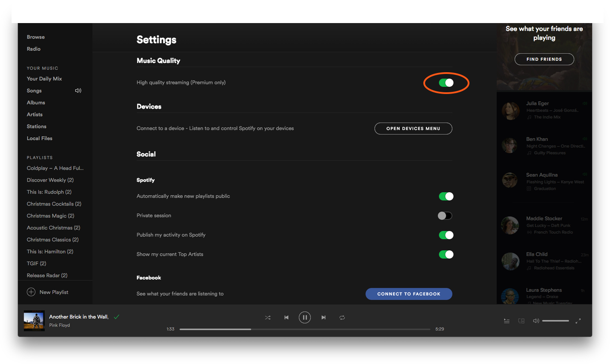The height and width of the screenshot is (364, 610).
Task: Open the TGIF (2) playlist
Action: pos(36,264)
